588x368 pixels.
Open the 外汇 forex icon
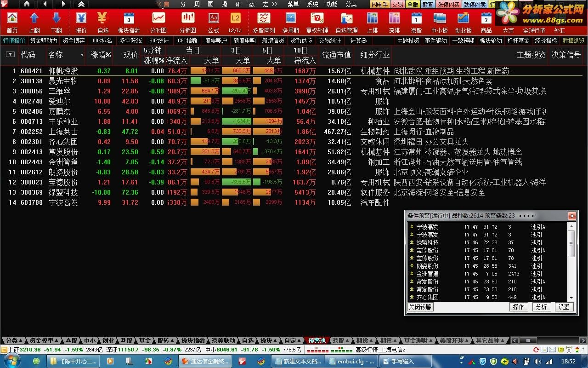point(560,30)
